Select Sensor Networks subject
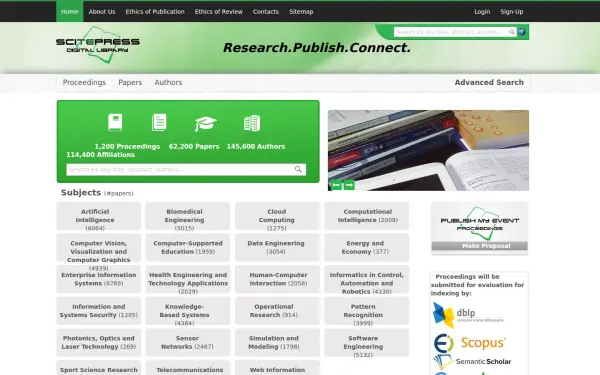600x375 pixels. click(x=188, y=343)
